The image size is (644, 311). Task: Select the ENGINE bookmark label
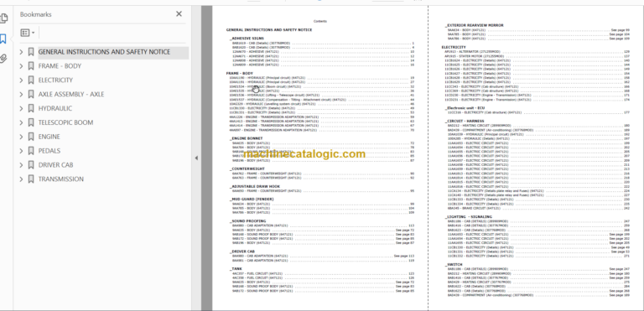point(49,137)
